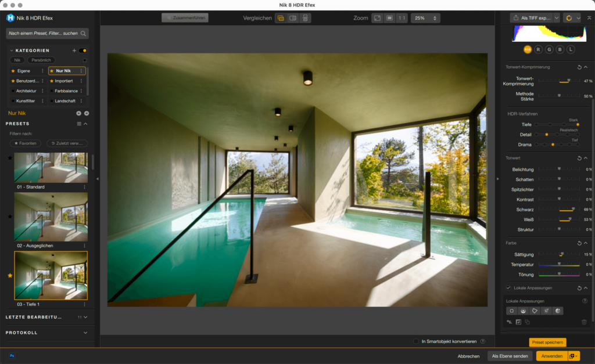Show the R channel histogram
This screenshot has width=595, height=364.
[x=538, y=50]
